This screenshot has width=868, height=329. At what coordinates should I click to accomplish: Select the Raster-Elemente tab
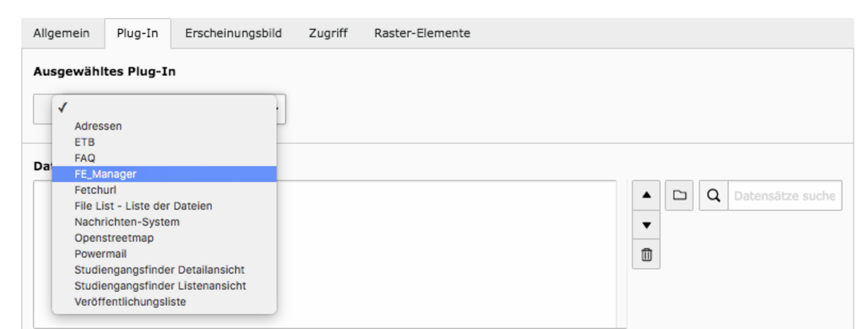click(x=422, y=33)
